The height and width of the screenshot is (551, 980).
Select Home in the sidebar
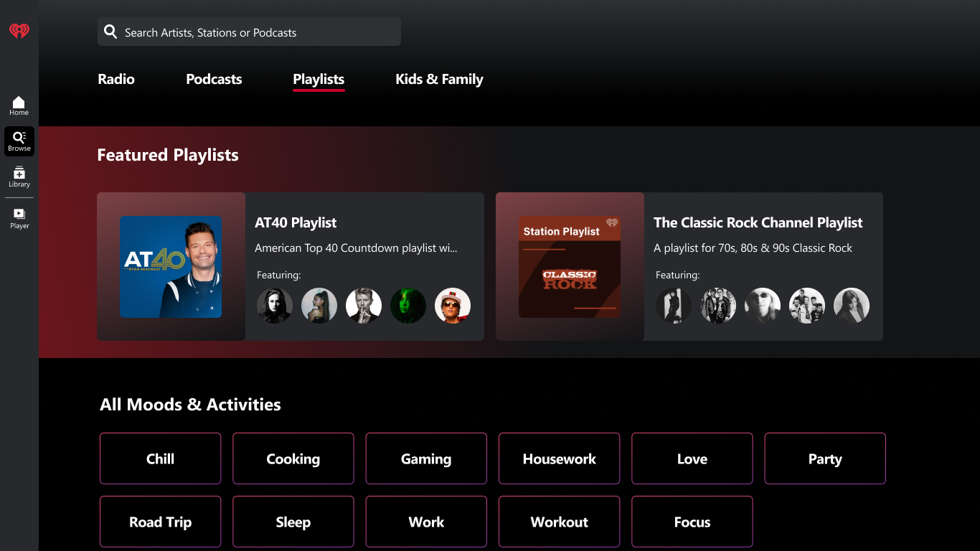19,104
